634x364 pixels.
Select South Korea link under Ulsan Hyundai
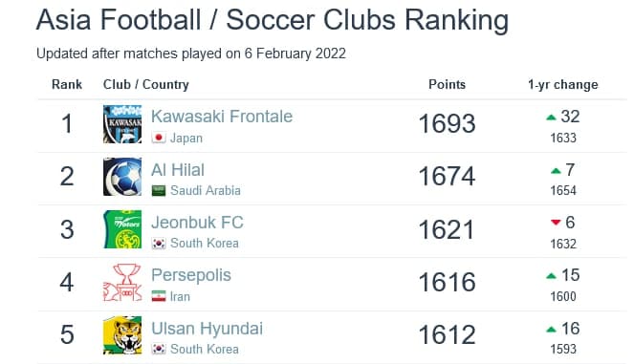(205, 349)
